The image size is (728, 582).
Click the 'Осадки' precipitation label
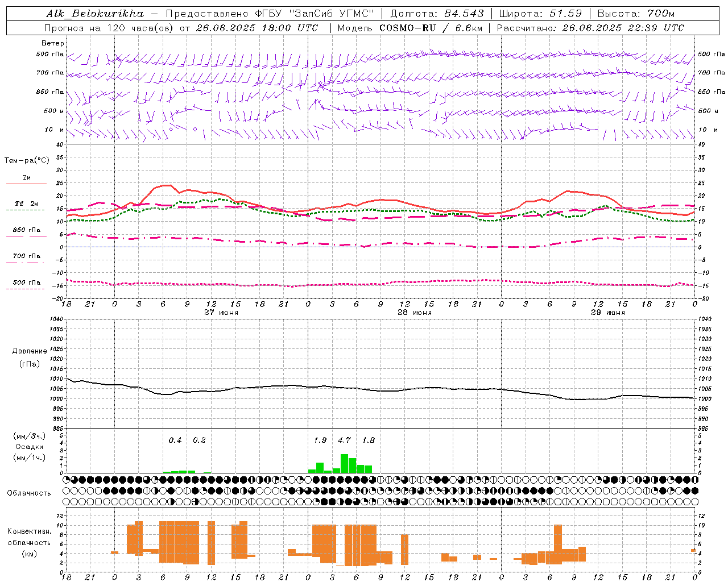click(30, 447)
